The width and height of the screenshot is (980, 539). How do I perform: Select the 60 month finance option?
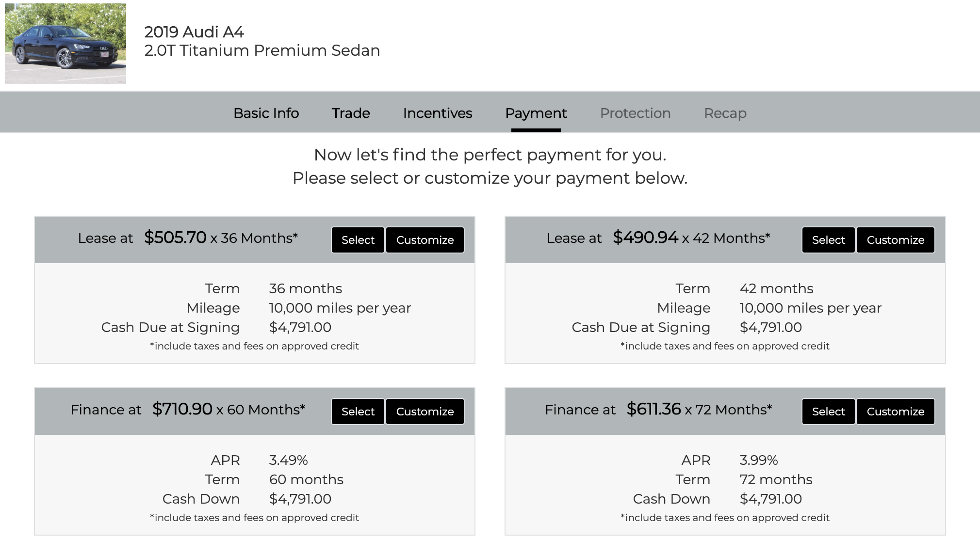(358, 412)
